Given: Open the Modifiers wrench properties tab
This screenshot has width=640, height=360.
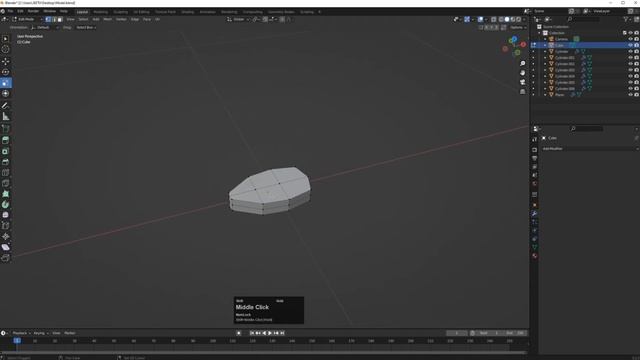Looking at the screenshot, I should 534,213.
